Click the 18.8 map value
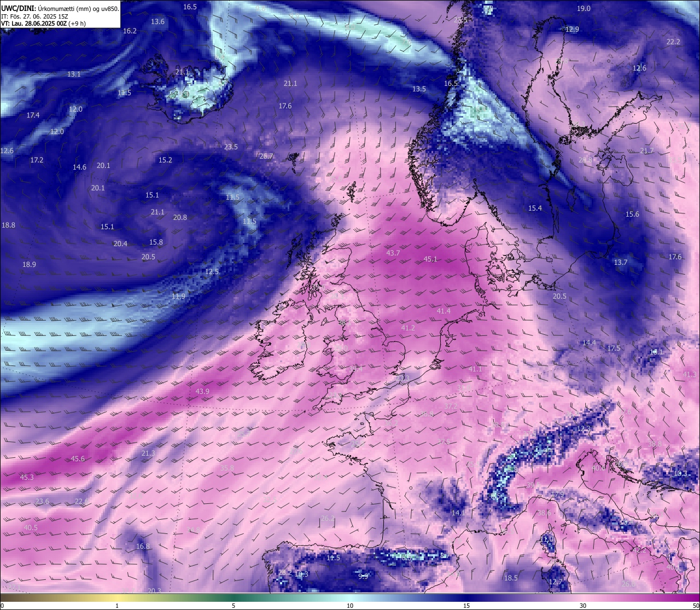The height and width of the screenshot is (610, 700). 8,225
